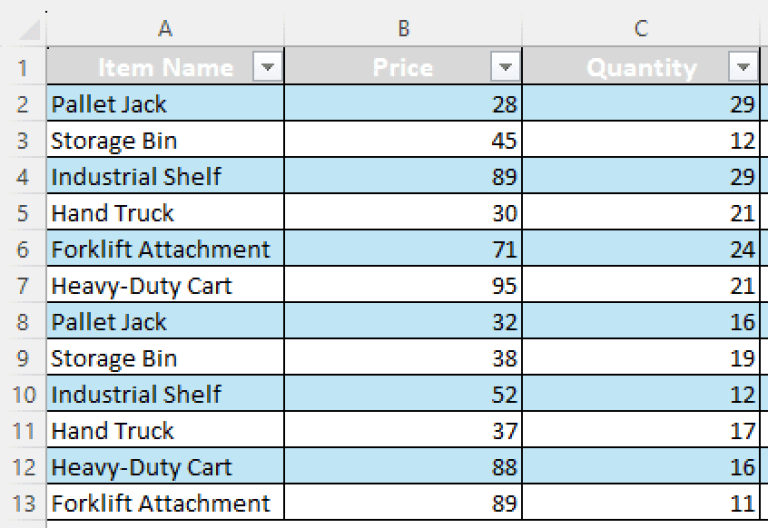Screen dimensions: 768x528
Task: Click the Forklift Attachment cell in row 6
Action: click(166, 249)
